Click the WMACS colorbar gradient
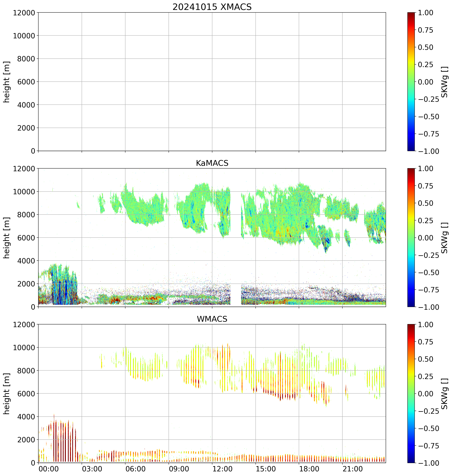The height and width of the screenshot is (476, 452). point(411,393)
